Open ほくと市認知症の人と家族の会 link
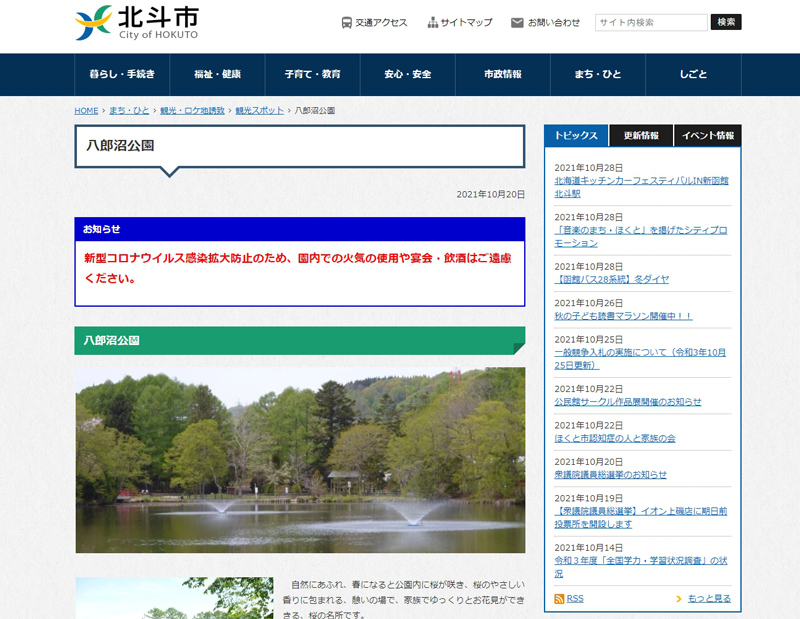Image resolution: width=800 pixels, height=619 pixels. [x=615, y=438]
